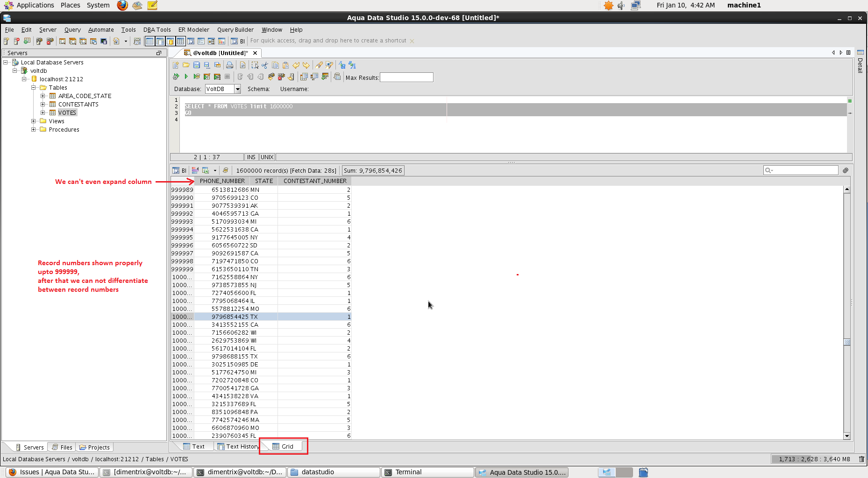Image resolution: width=868 pixels, height=478 pixels.
Task: Open the Files tab in sidebar
Action: pyautogui.click(x=62, y=447)
